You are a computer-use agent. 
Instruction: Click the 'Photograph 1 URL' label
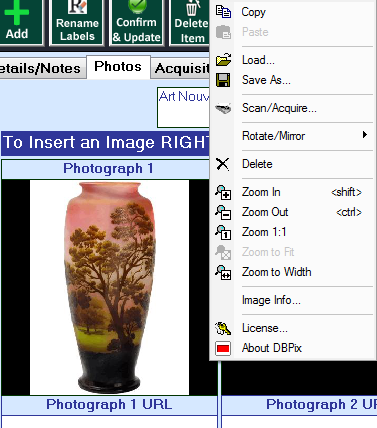pos(109,405)
